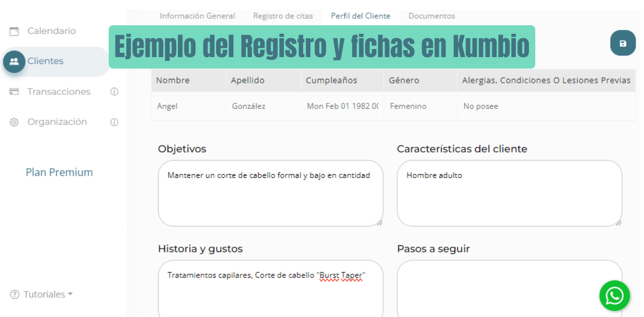The image size is (644, 317).
Task: Click the 'Hombre adulto' text
Action: 434,175
